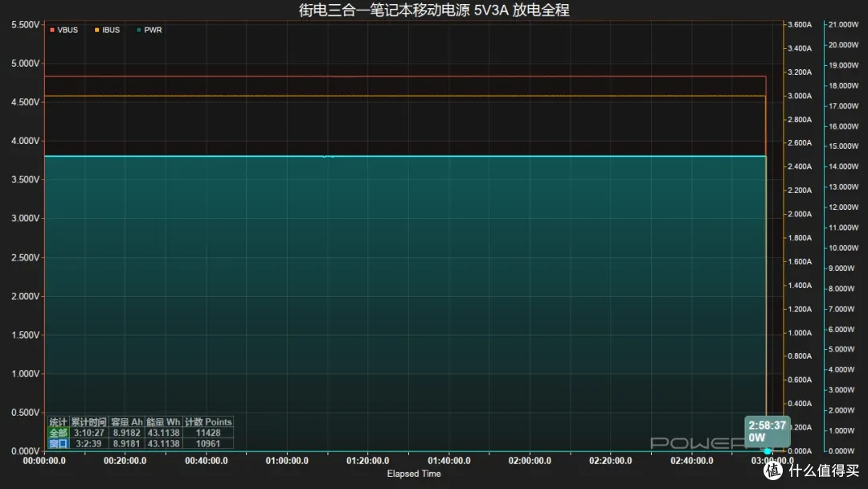Click the 统计 header cell
The height and width of the screenshot is (489, 868).
tap(58, 422)
